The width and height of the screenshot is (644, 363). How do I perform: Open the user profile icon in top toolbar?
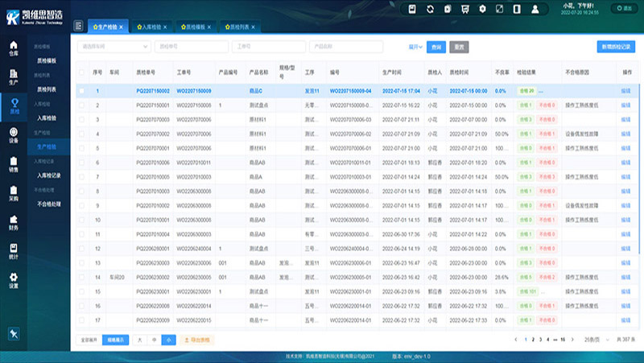(535, 9)
